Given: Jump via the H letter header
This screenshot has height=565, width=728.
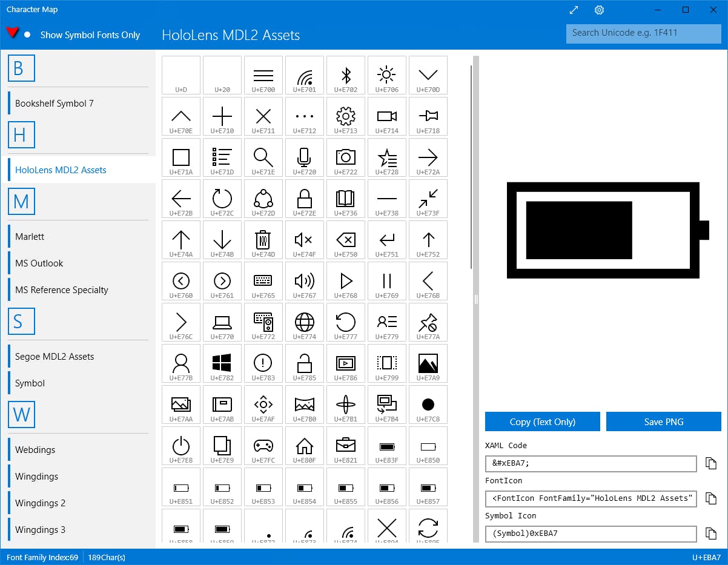Looking at the screenshot, I should tap(21, 135).
